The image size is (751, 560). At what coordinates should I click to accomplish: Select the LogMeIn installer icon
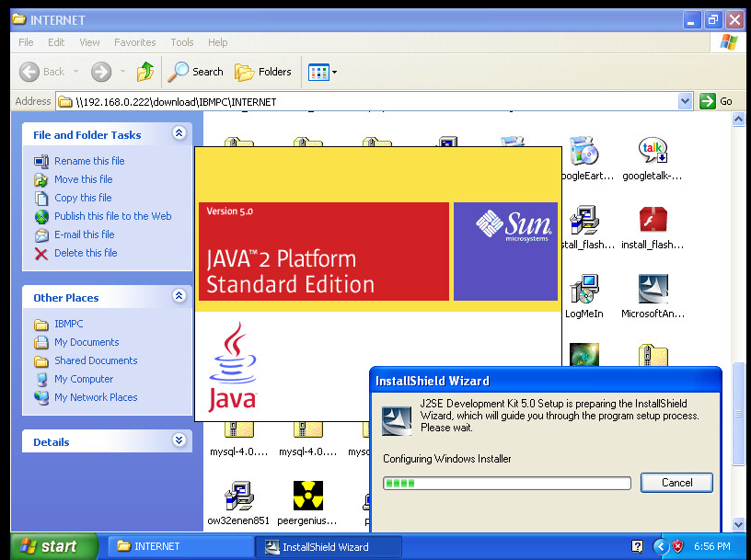(x=583, y=291)
